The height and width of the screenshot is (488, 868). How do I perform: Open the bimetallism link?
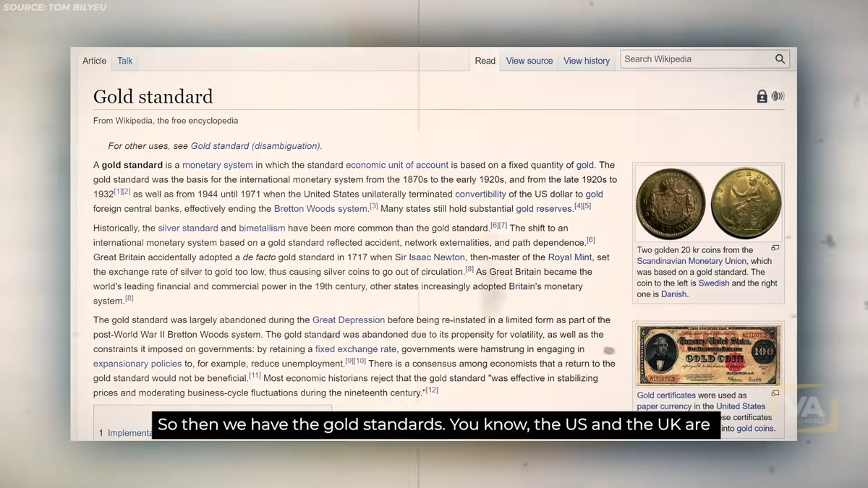click(262, 228)
